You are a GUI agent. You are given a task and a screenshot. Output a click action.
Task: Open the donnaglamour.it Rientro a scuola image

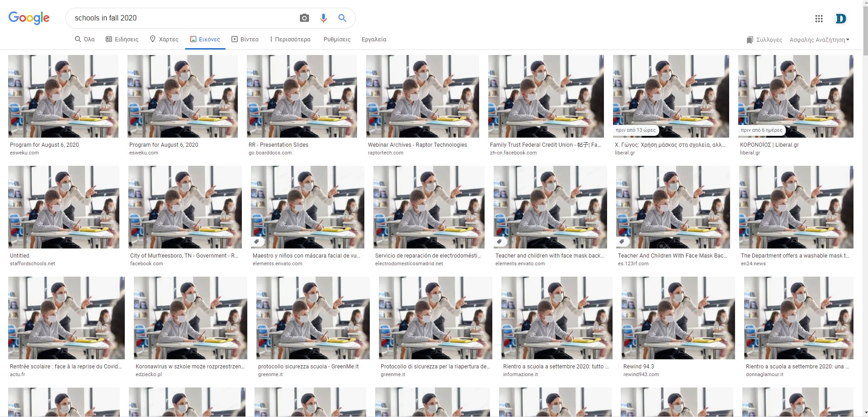pyautogui.click(x=799, y=318)
